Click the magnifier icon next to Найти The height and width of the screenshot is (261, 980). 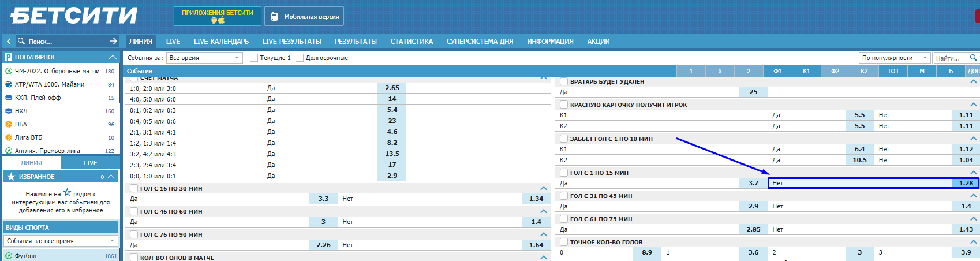pyautogui.click(x=973, y=58)
